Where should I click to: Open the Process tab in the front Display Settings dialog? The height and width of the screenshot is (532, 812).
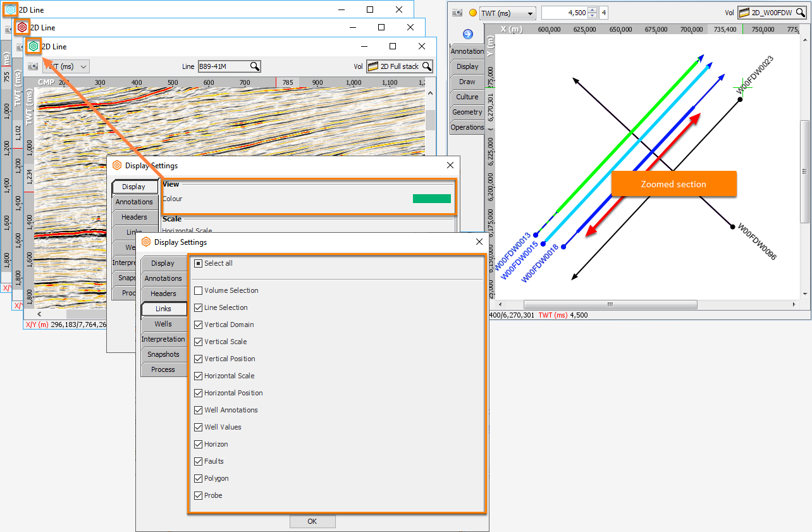tap(163, 369)
